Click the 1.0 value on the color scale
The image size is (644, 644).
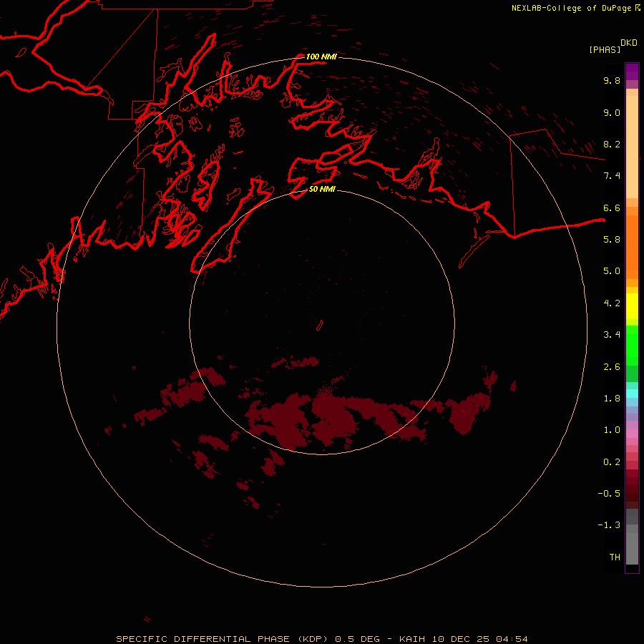tap(612, 430)
